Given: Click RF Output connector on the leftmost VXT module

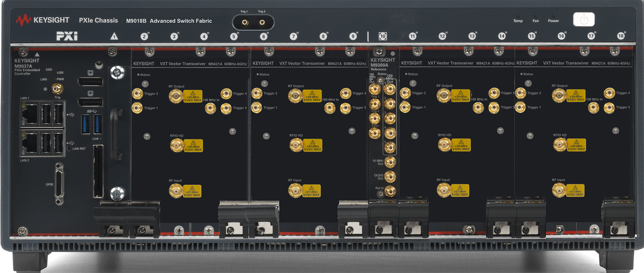Looking at the screenshot, I should point(176,96).
